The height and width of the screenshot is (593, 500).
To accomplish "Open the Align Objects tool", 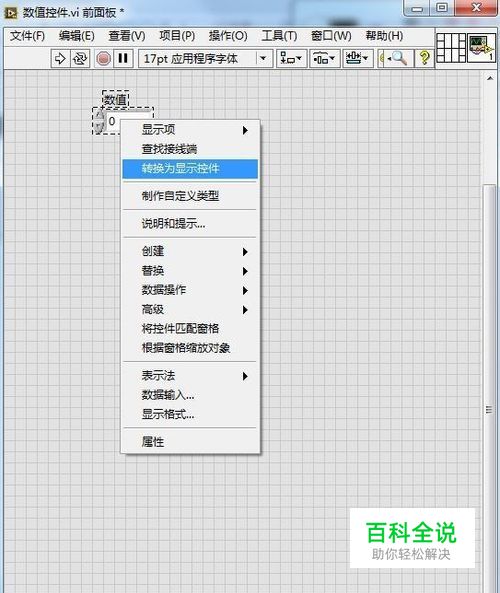I will (291, 59).
